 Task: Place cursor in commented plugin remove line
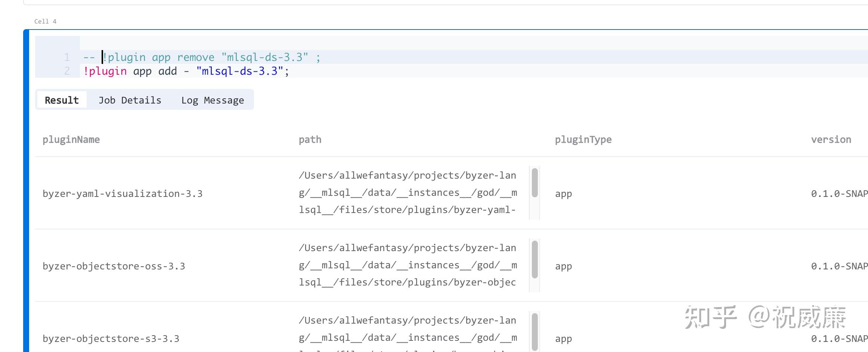(x=202, y=58)
